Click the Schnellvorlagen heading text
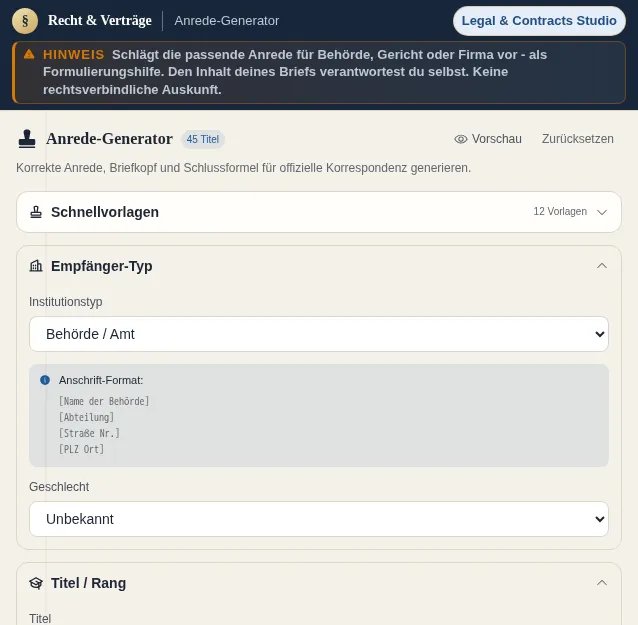 coord(105,212)
